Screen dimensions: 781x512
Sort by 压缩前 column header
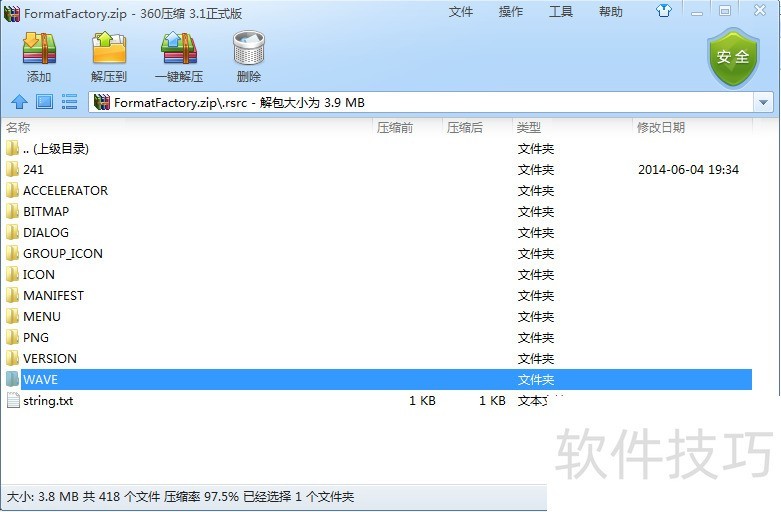(394, 128)
